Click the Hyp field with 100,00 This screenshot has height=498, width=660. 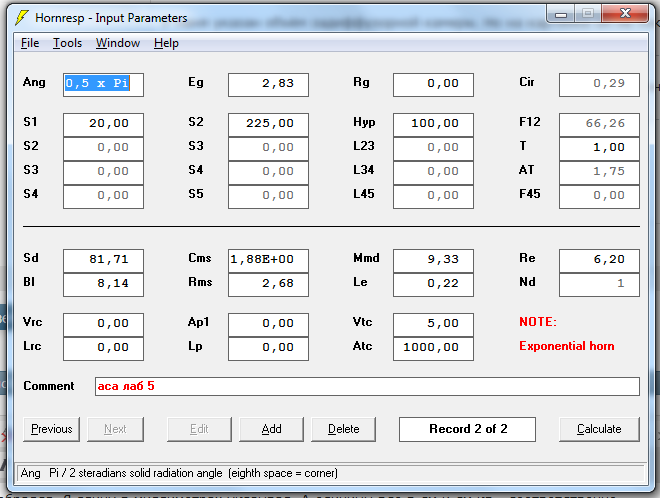pos(434,125)
